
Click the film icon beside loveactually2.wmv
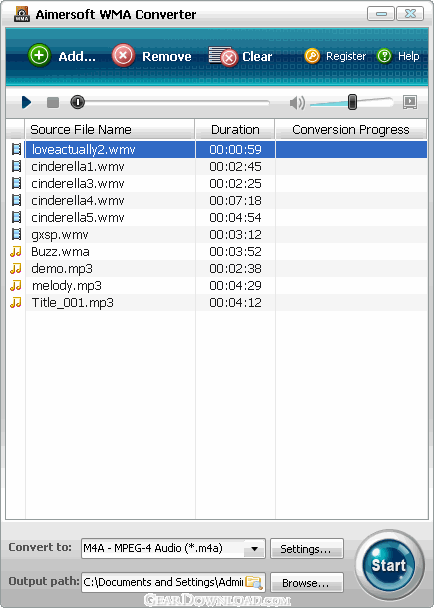pyautogui.click(x=16, y=149)
